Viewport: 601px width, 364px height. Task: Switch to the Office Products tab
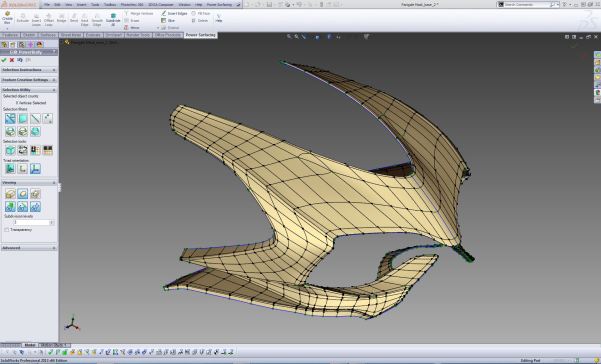coord(168,35)
